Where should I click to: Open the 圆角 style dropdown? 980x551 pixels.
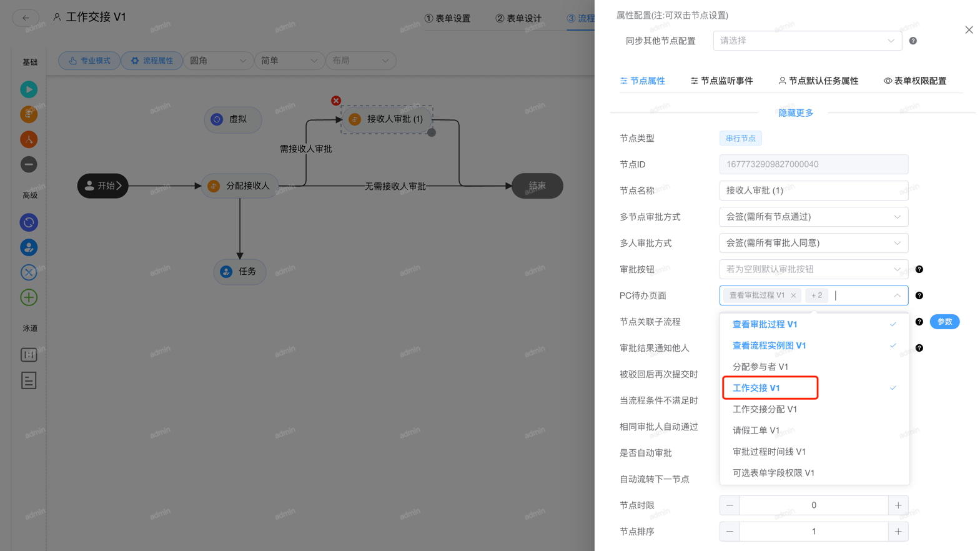(217, 61)
